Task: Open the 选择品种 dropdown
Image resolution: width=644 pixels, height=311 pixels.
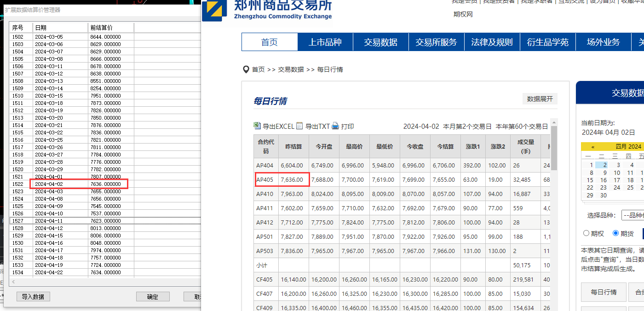Action: click(x=633, y=215)
